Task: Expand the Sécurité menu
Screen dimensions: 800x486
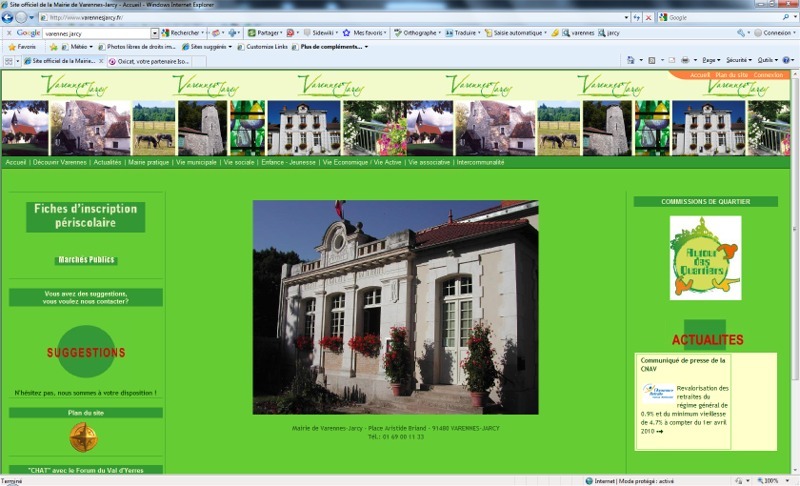Action: pyautogui.click(x=738, y=60)
